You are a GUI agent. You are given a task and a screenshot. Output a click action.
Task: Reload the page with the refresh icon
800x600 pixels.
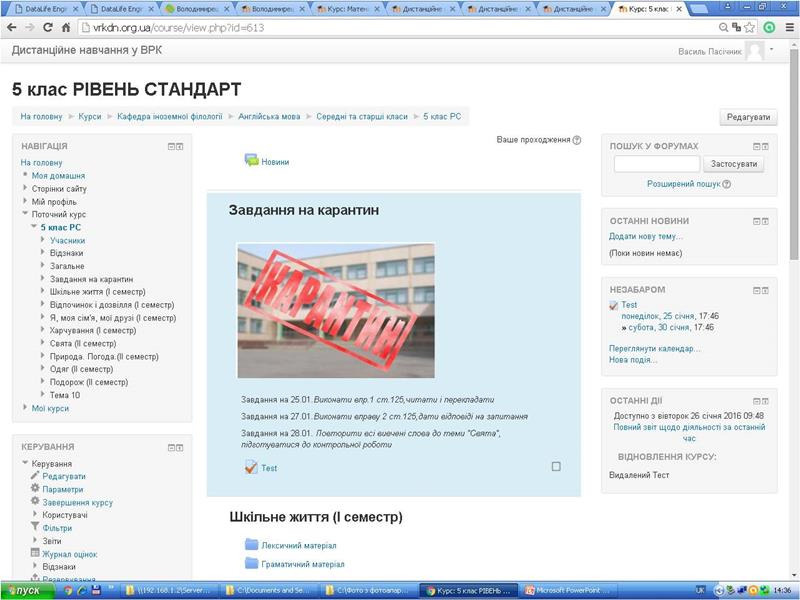[x=48, y=28]
